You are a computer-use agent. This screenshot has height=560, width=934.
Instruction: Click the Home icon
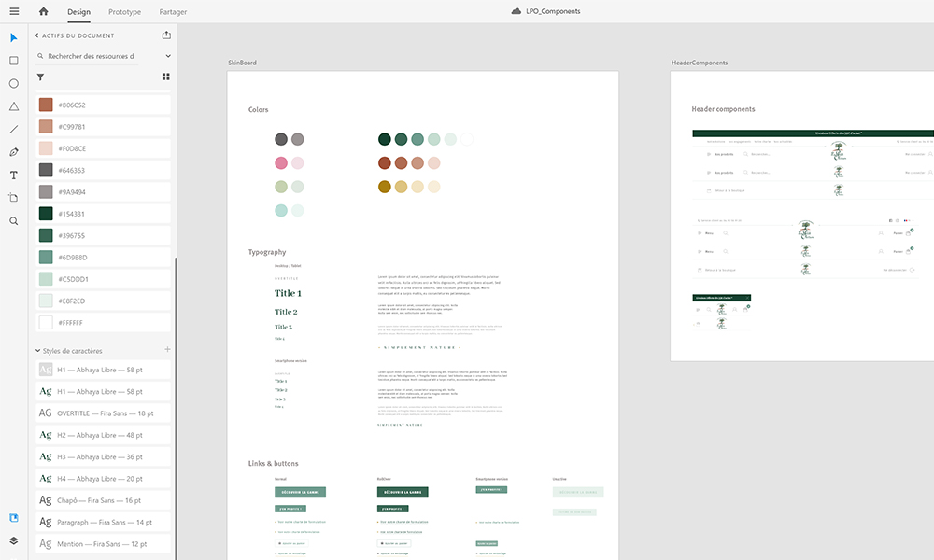click(x=43, y=11)
